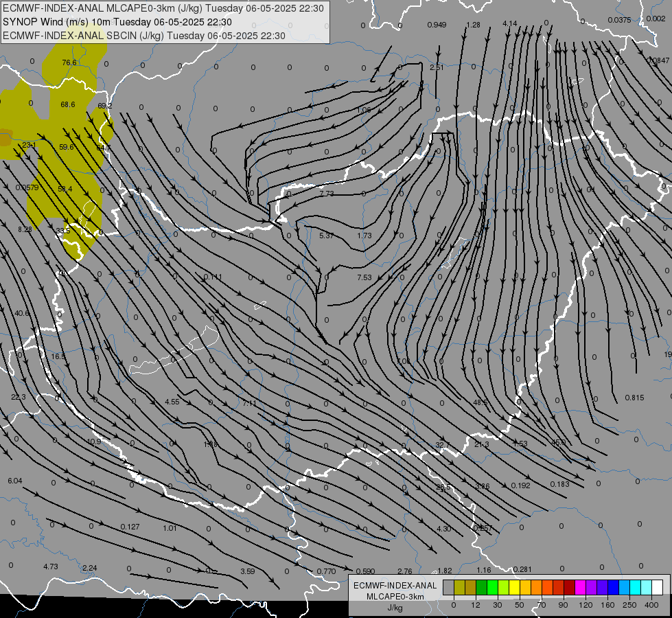Click the legend unit 'J/kg'
The height and width of the screenshot is (618, 672).
pos(395,608)
